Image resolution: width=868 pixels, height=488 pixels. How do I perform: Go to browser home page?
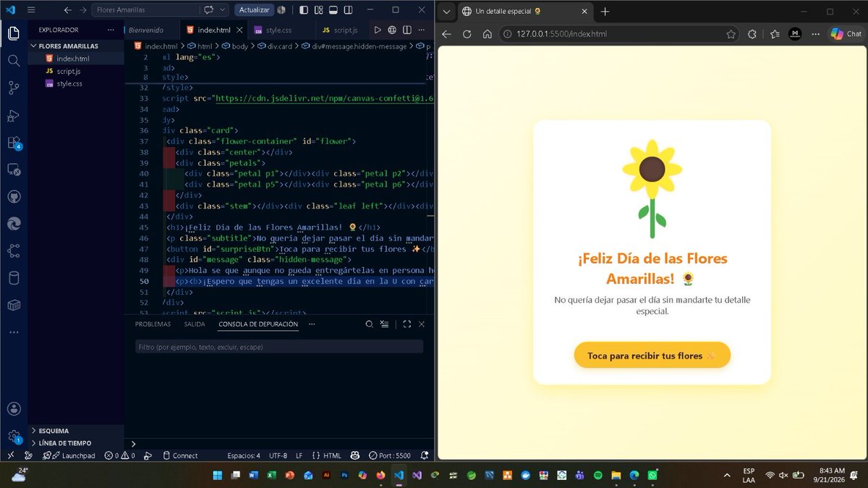[x=488, y=34]
